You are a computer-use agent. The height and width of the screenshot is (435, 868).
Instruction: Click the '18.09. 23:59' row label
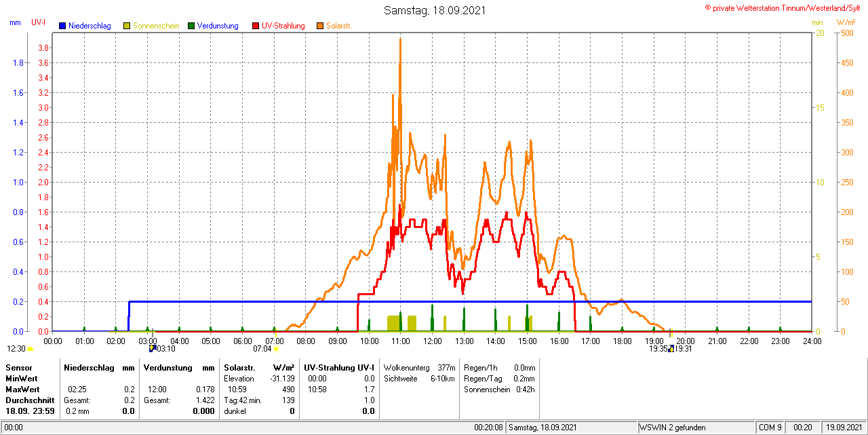pos(30,411)
